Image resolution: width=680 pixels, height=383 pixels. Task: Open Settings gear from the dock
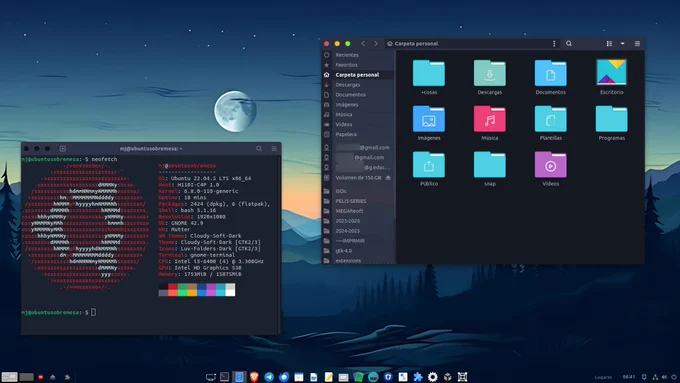click(x=432, y=377)
